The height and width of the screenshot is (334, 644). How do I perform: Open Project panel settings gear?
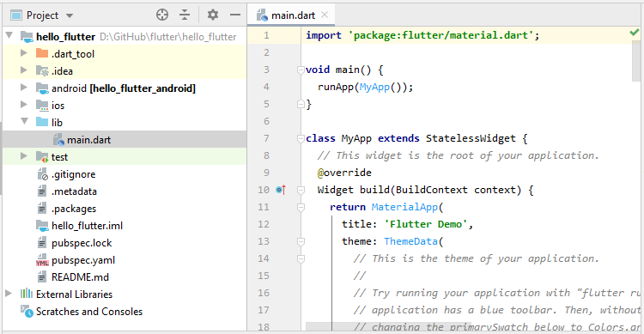pyautogui.click(x=213, y=15)
